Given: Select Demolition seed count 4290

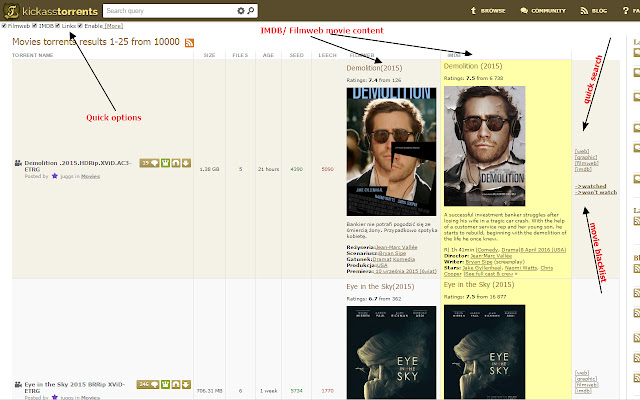Looking at the screenshot, I should (297, 169).
